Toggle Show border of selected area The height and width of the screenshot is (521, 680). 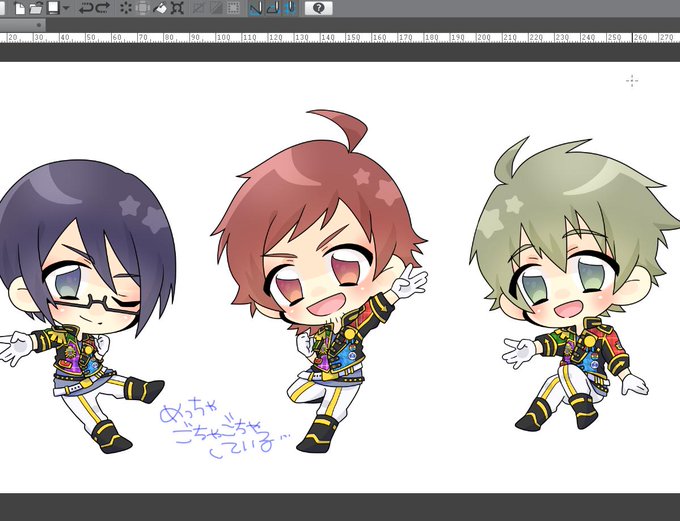coord(233,8)
